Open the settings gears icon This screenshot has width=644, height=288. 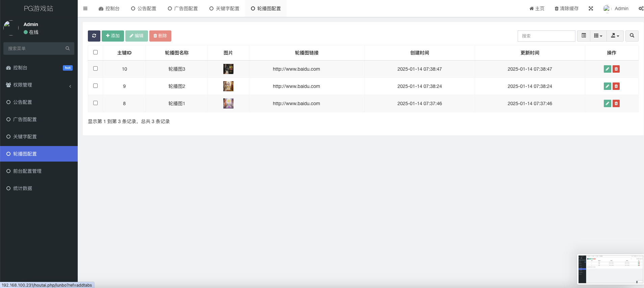coord(641,8)
